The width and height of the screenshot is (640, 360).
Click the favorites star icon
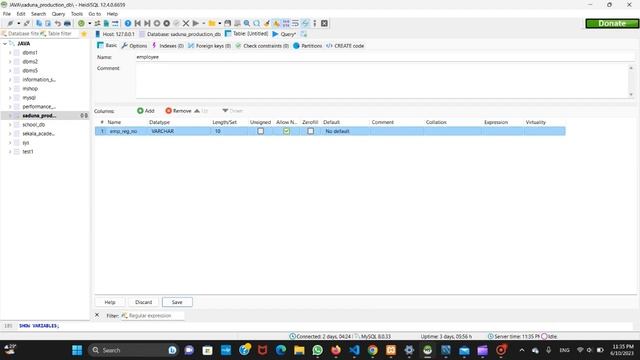pyautogui.click(x=84, y=34)
